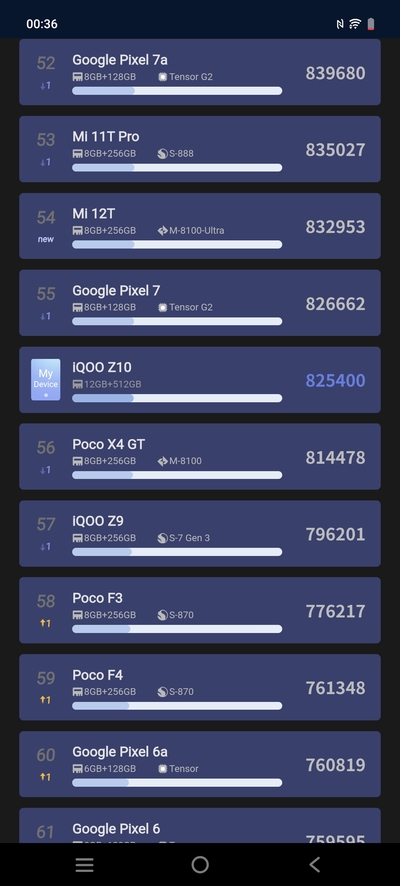Image resolution: width=400 pixels, height=886 pixels.
Task: Select the iQOO Z10 score 825400
Action: tap(336, 380)
